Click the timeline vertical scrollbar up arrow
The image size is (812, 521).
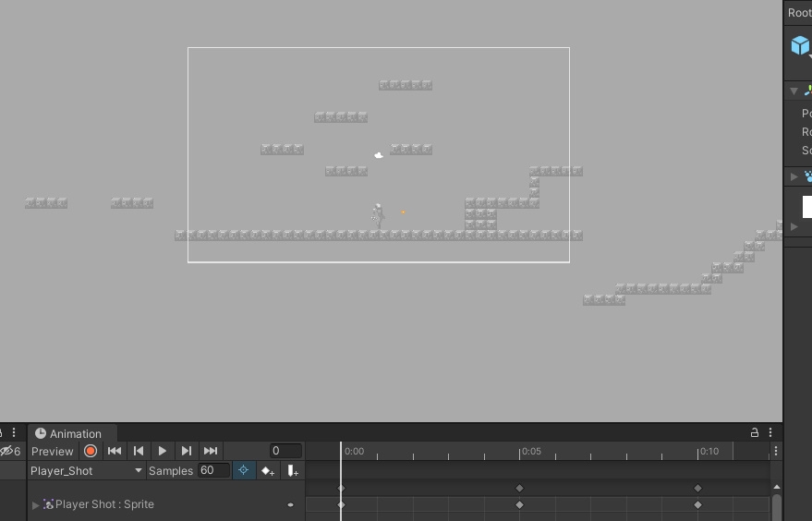tap(776, 487)
